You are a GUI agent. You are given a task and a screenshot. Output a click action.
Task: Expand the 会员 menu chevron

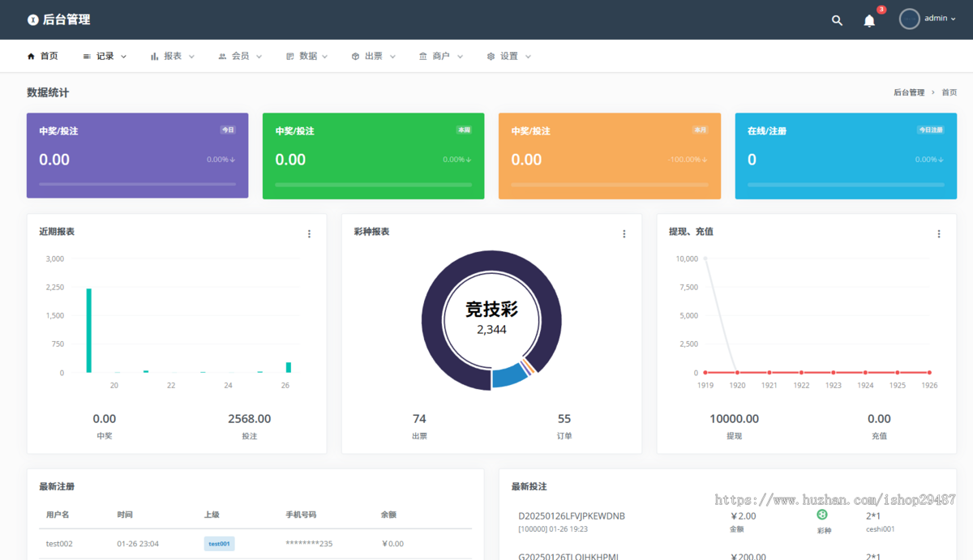point(259,57)
